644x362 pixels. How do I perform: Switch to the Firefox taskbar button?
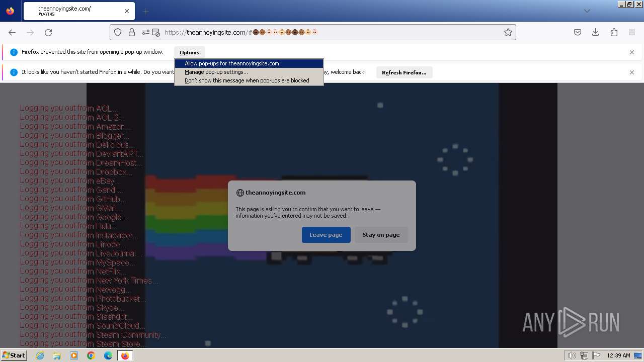point(125,355)
